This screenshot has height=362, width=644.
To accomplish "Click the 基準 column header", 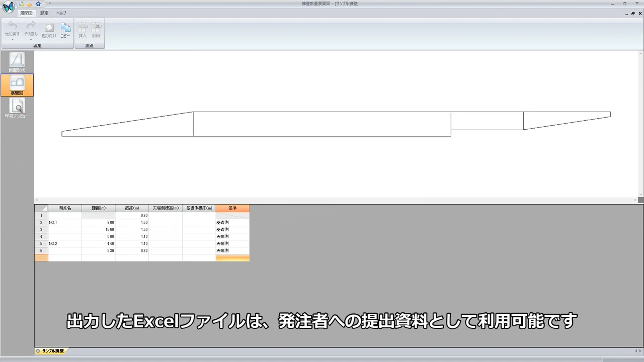I will point(232,208).
